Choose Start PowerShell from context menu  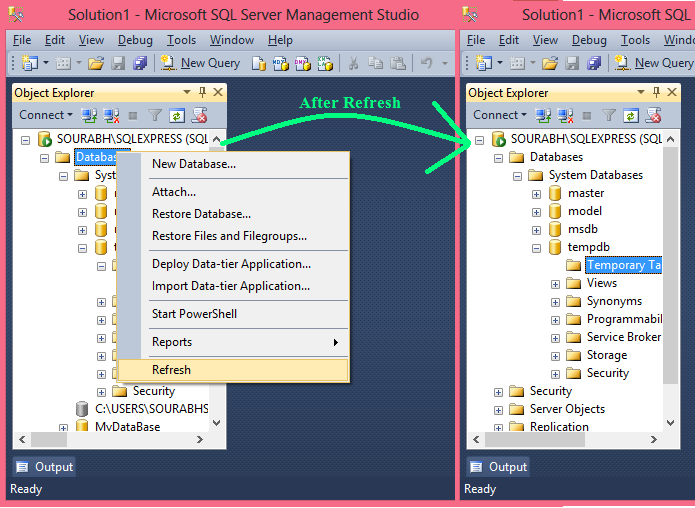(x=234, y=314)
